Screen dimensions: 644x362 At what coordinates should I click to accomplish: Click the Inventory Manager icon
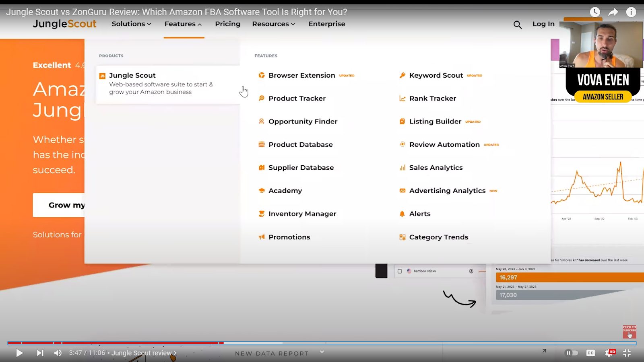(262, 214)
